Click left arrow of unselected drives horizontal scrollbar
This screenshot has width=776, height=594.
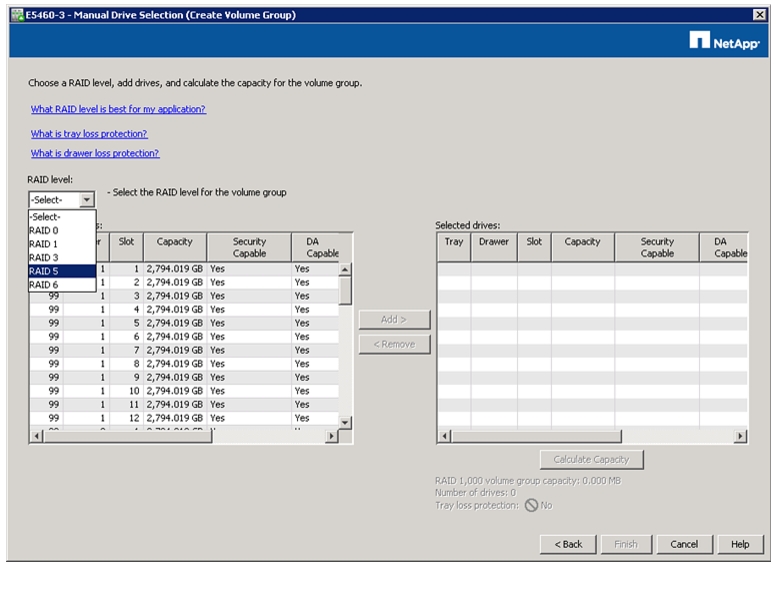tap(37, 437)
